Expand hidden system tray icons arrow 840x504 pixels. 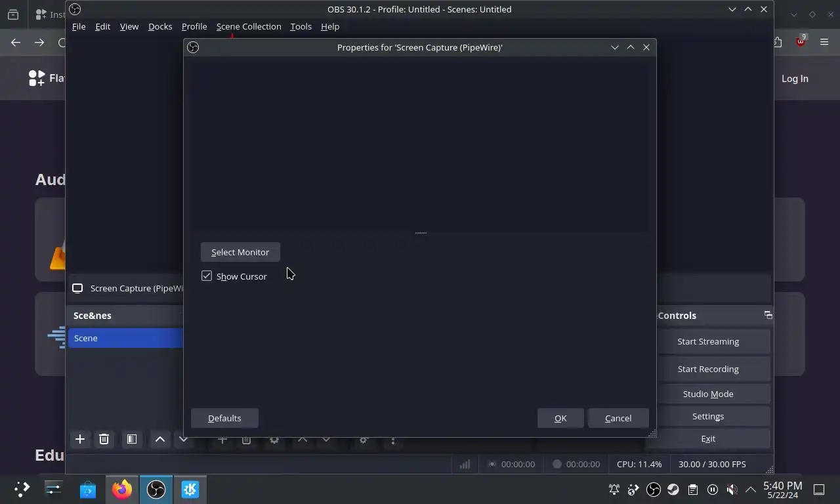[750, 490]
